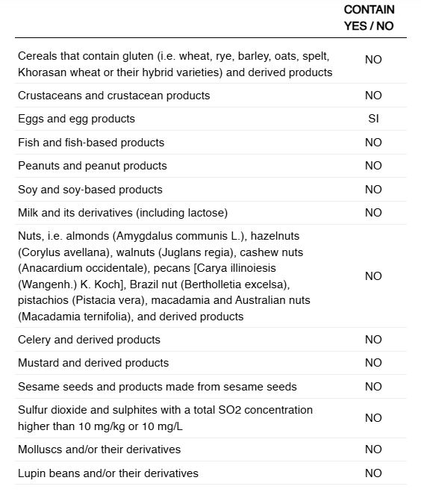
Task: Click the CONTAIN YES / NO column header
Action: coord(369,18)
